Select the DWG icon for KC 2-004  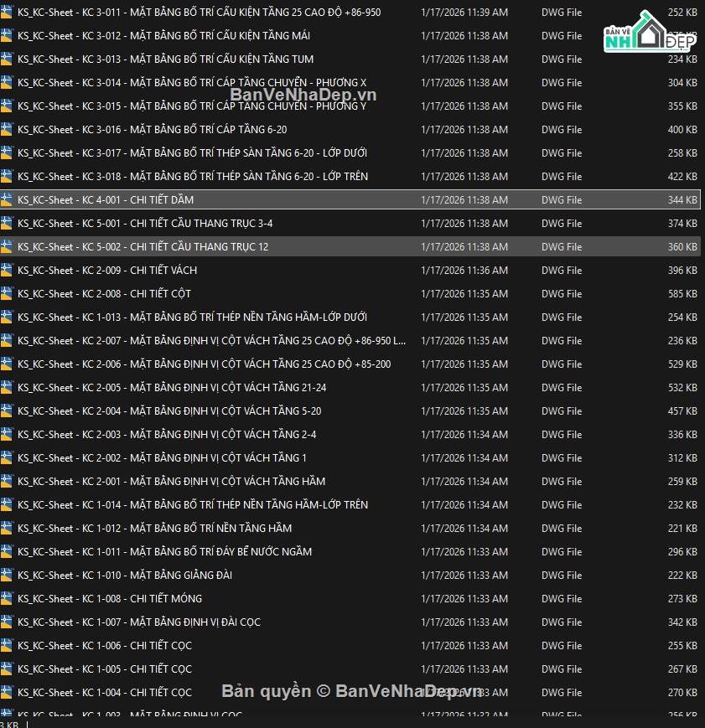[x=7, y=410]
